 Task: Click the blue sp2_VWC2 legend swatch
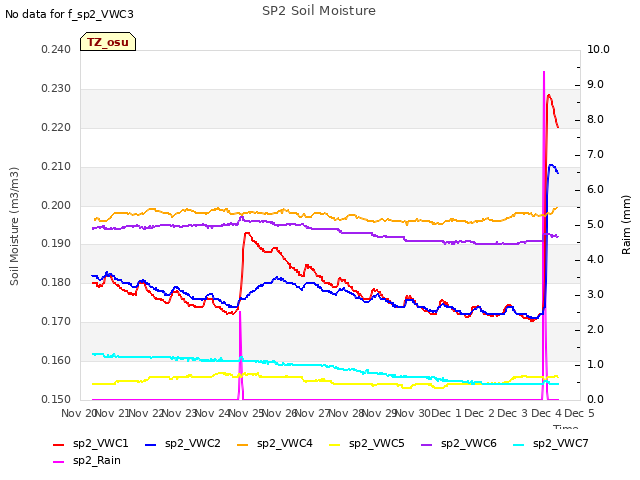(x=151, y=444)
